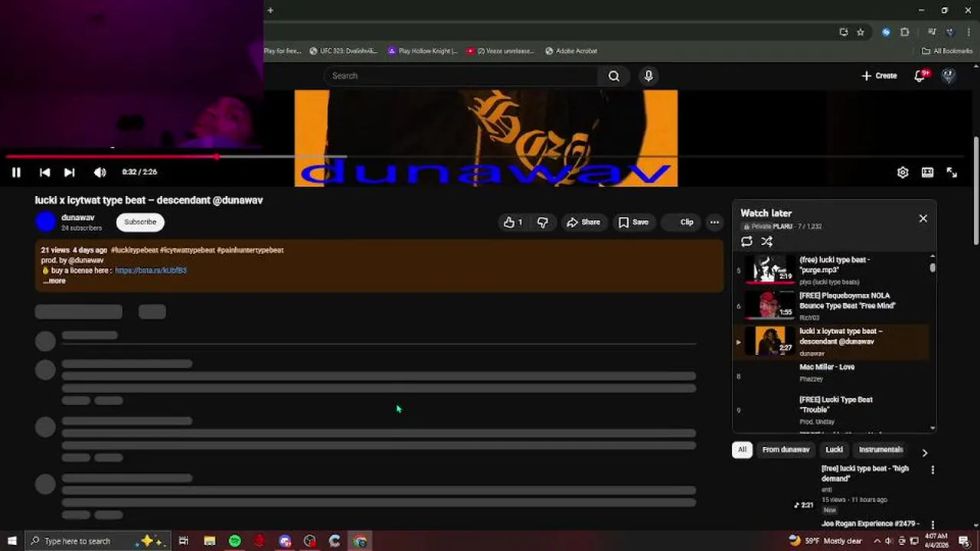Switch to theater mode
The height and width of the screenshot is (551, 980).
(x=927, y=172)
